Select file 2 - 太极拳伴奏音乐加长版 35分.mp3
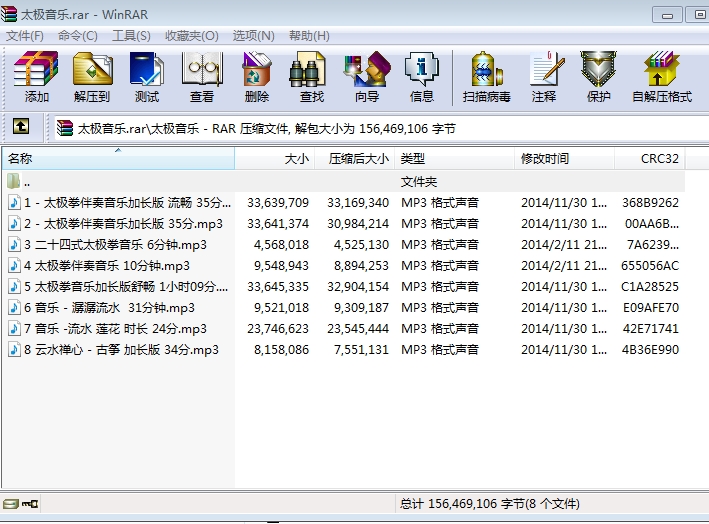 [x=123, y=223]
